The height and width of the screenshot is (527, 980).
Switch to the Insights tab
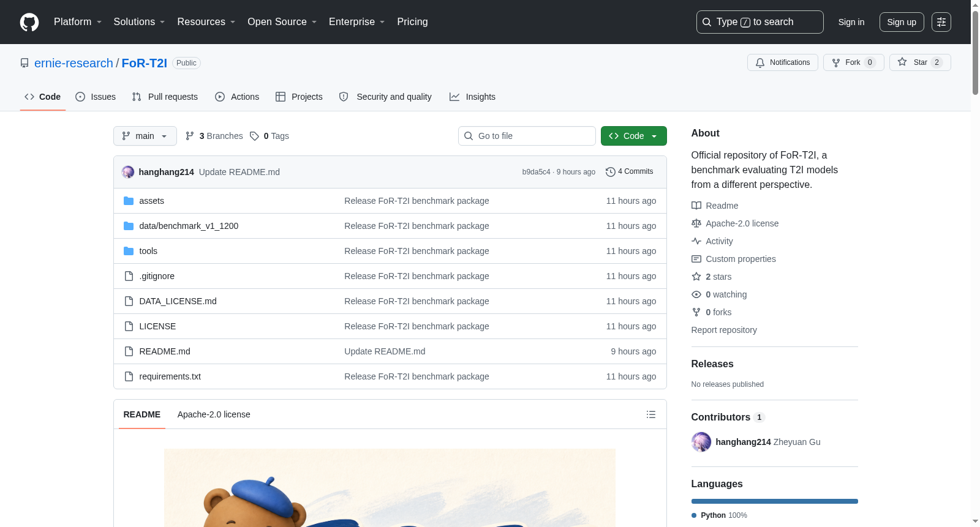[x=472, y=97]
